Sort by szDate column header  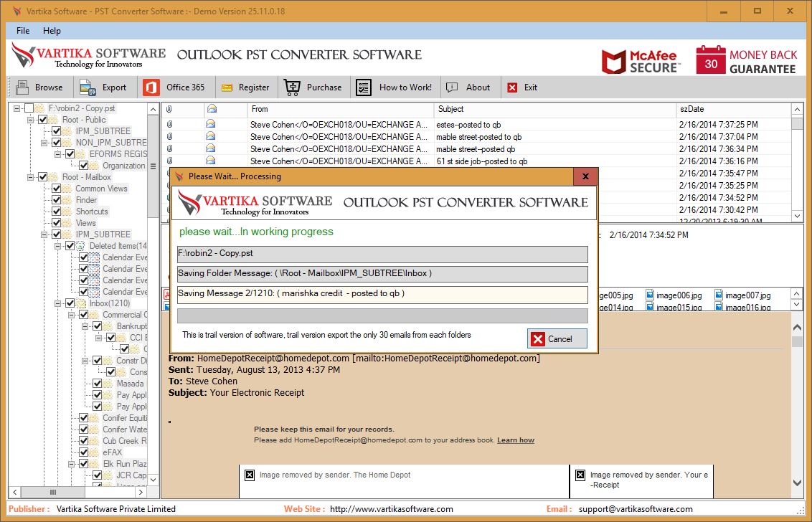coord(733,109)
